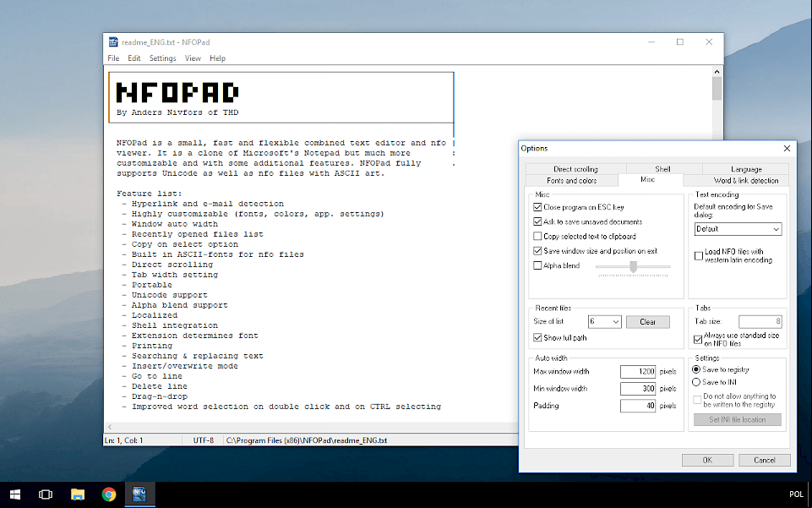Toggle Show full path checkbox
The height and width of the screenshot is (508, 812).
[537, 337]
